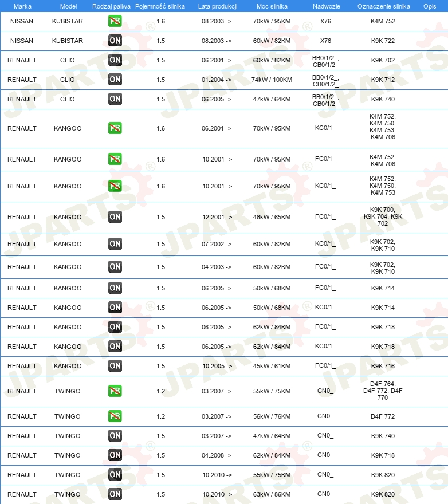This screenshot has width=448, height=504.
Task: Select engine code K9K 716 cell
Action: 383,366
